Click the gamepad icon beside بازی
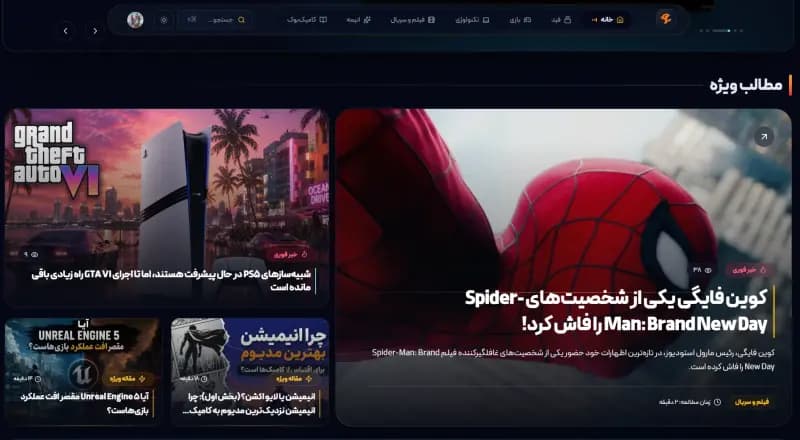The image size is (800, 440). point(528,20)
